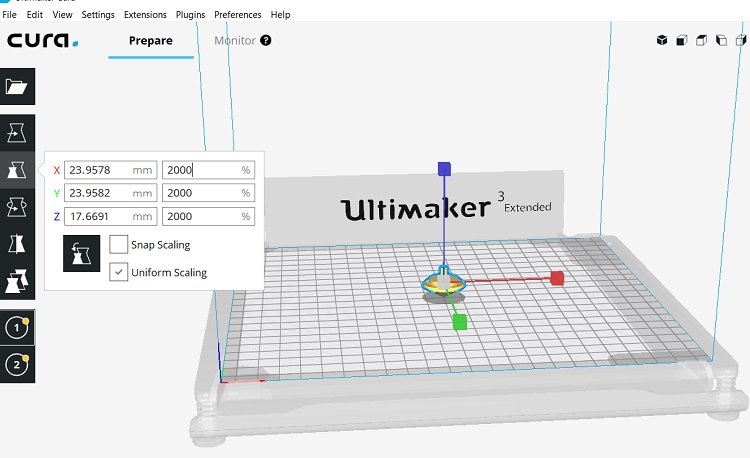Switch to the Monitor tab
The image size is (750, 458).
(235, 41)
